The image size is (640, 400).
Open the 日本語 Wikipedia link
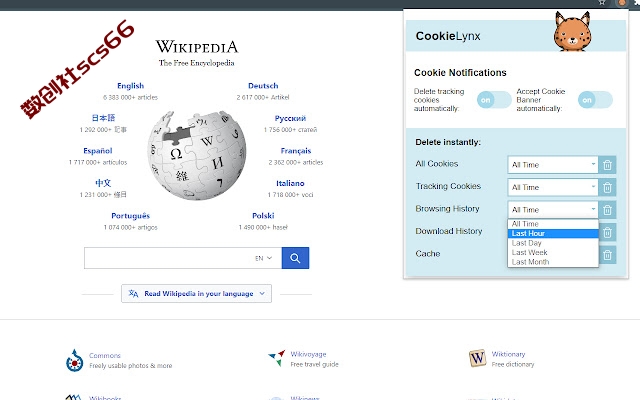[x=103, y=118]
